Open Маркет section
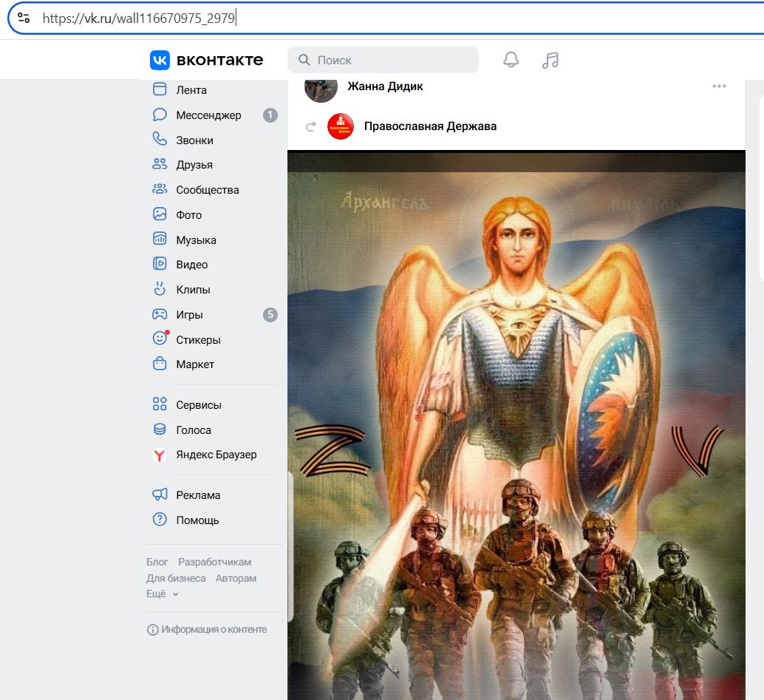 point(195,364)
